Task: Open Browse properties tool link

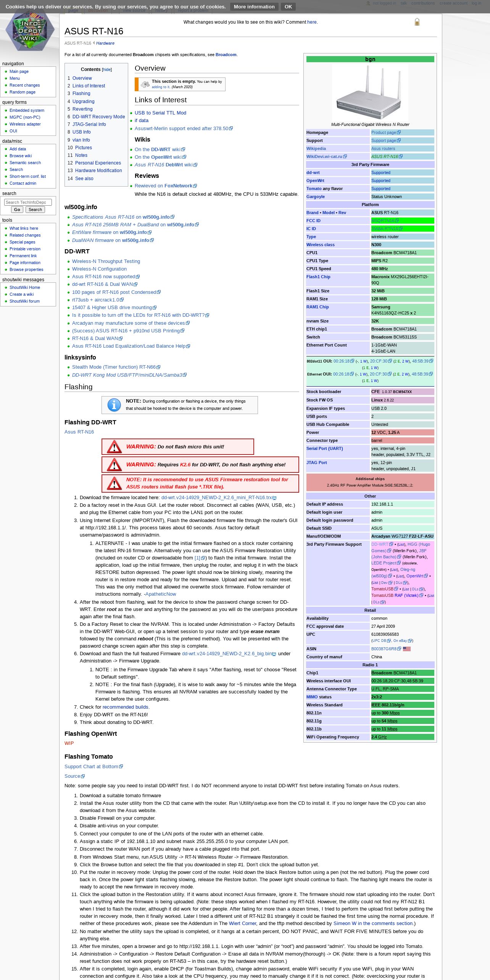Action: (x=26, y=269)
